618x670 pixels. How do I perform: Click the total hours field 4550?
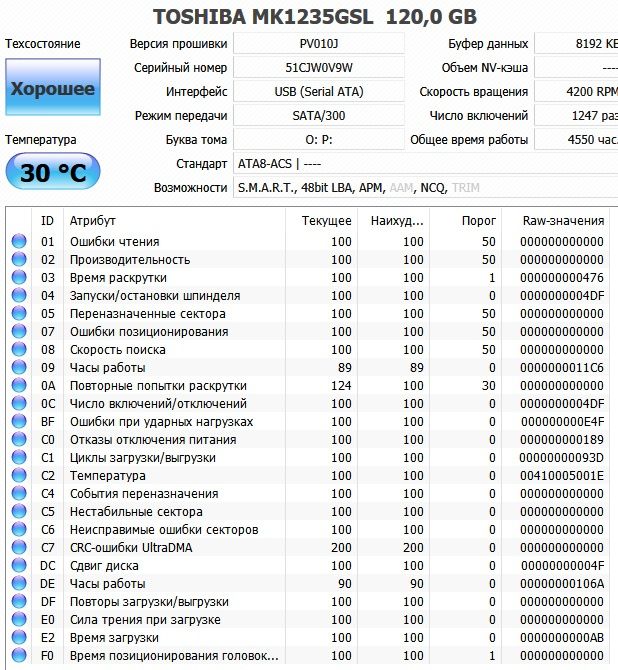tap(577, 139)
